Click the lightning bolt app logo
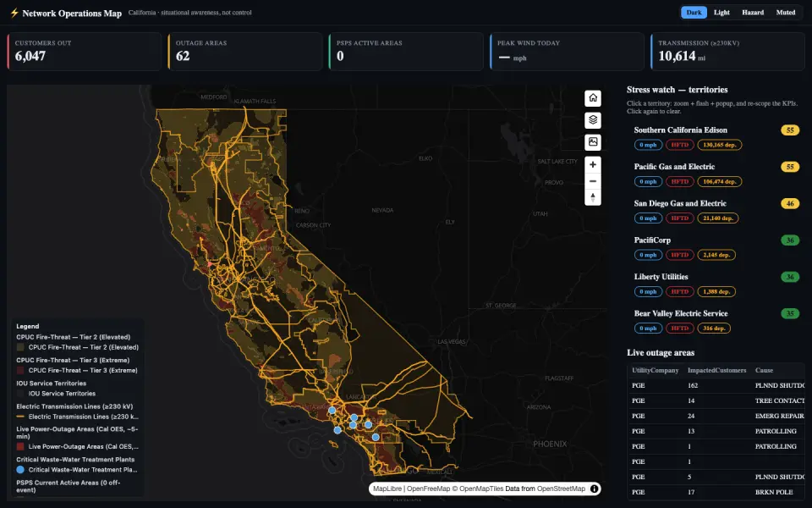Image resolution: width=812 pixels, height=508 pixels. pos(14,13)
